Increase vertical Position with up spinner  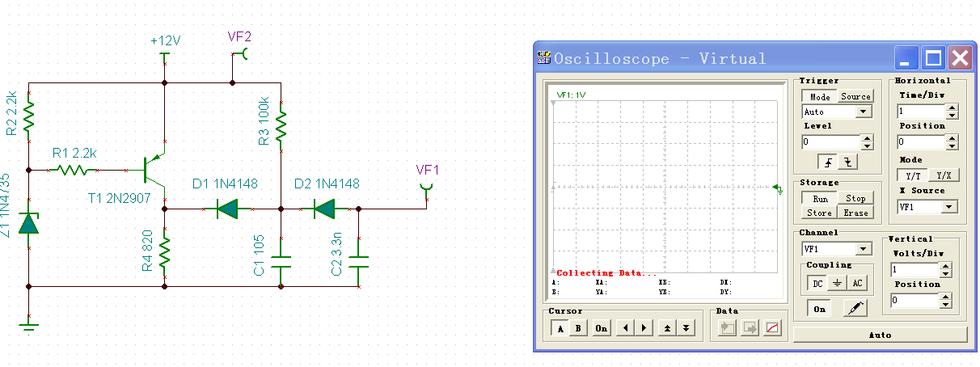coord(946,297)
